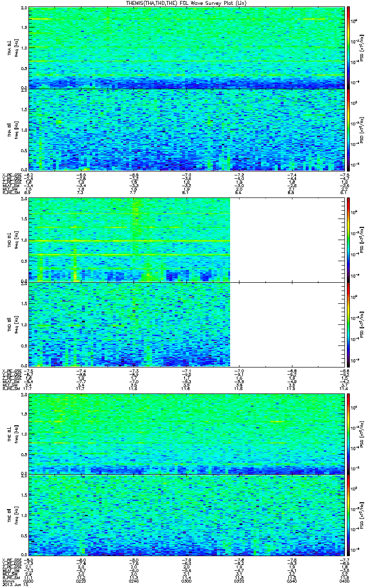Click the 2.0 frequency tick on THA BL axis
This screenshot has height=588, width=368.
(x=24, y=9)
